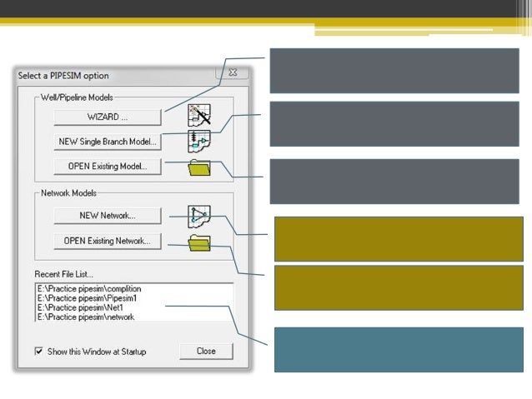Click the wizard wand icon

[199, 115]
